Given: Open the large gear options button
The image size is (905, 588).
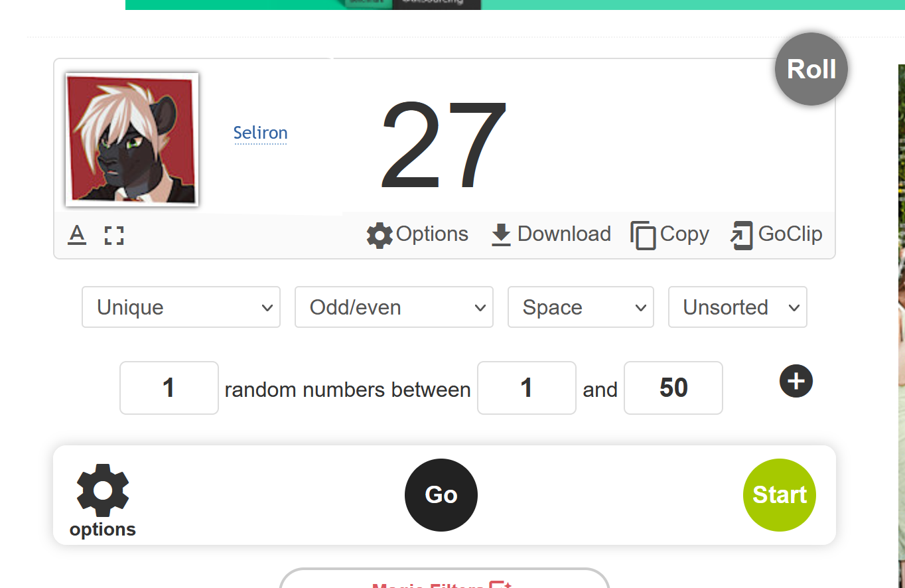Looking at the screenshot, I should [103, 501].
